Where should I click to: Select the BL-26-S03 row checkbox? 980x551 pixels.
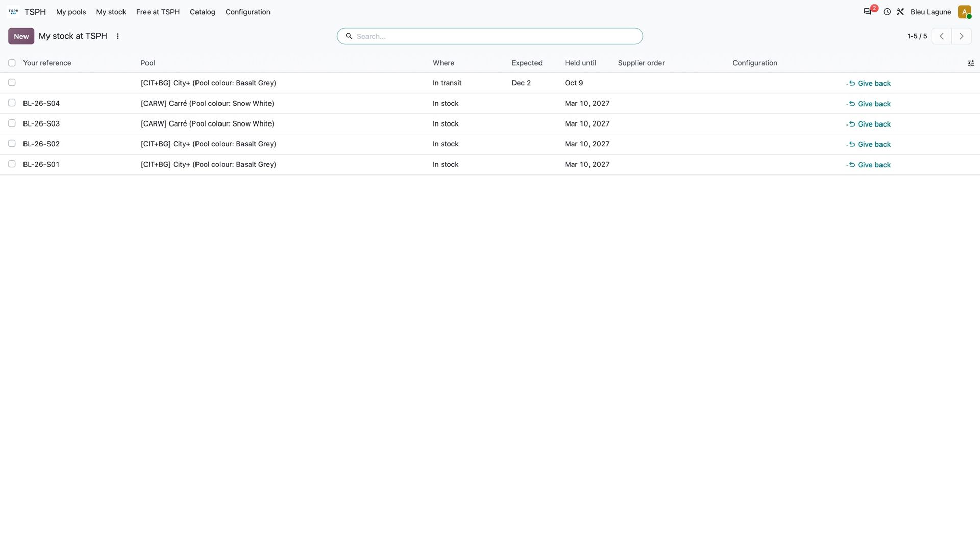click(12, 123)
